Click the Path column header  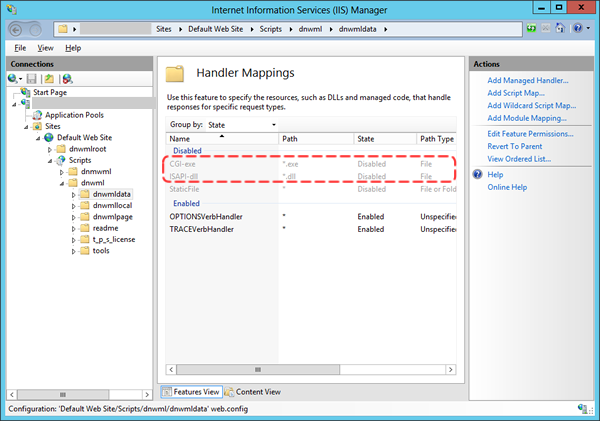316,139
